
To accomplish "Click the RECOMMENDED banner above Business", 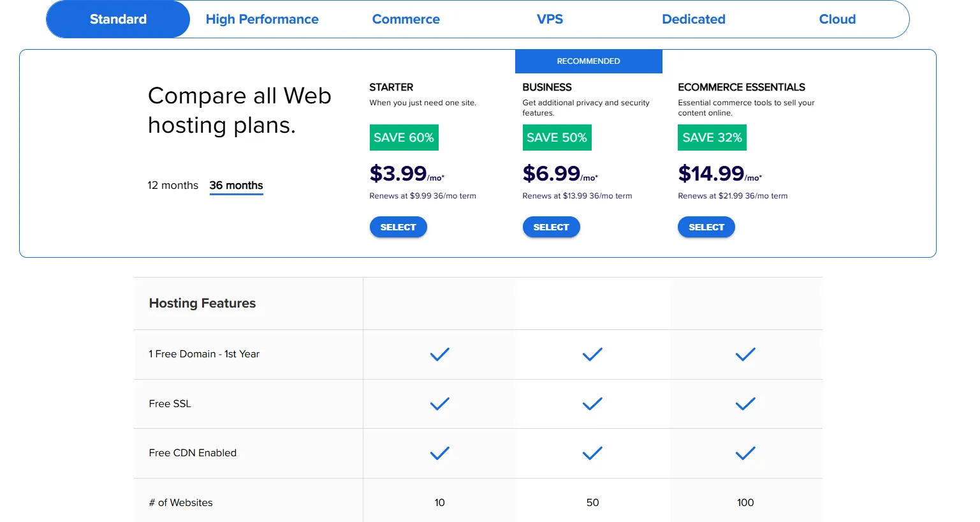I will pos(588,61).
